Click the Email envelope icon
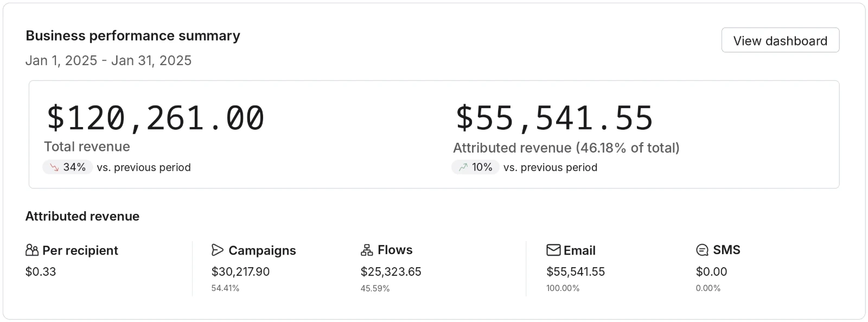Viewport: 868px width, 322px height. pyautogui.click(x=553, y=250)
